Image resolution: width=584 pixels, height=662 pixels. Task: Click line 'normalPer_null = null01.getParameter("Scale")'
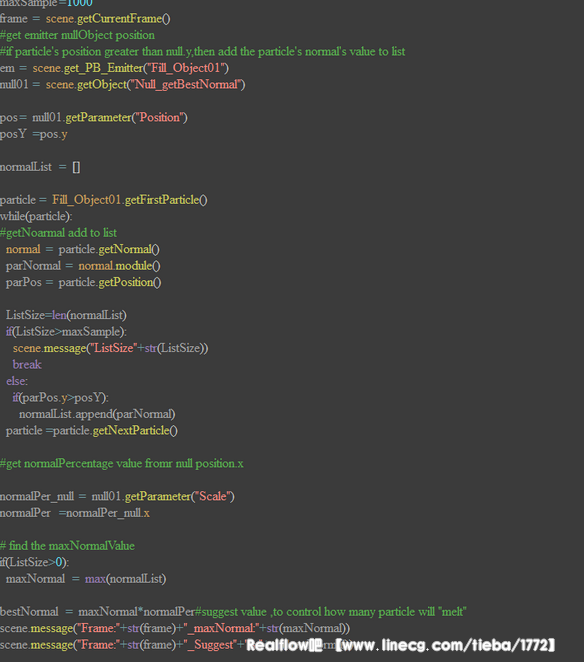[x=117, y=496]
